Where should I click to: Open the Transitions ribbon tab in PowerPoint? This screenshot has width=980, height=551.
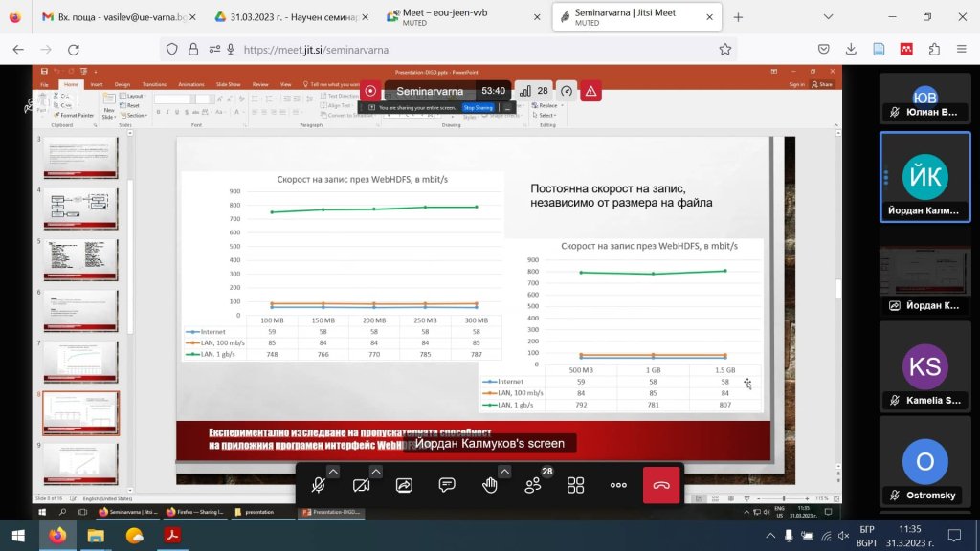[x=154, y=84]
